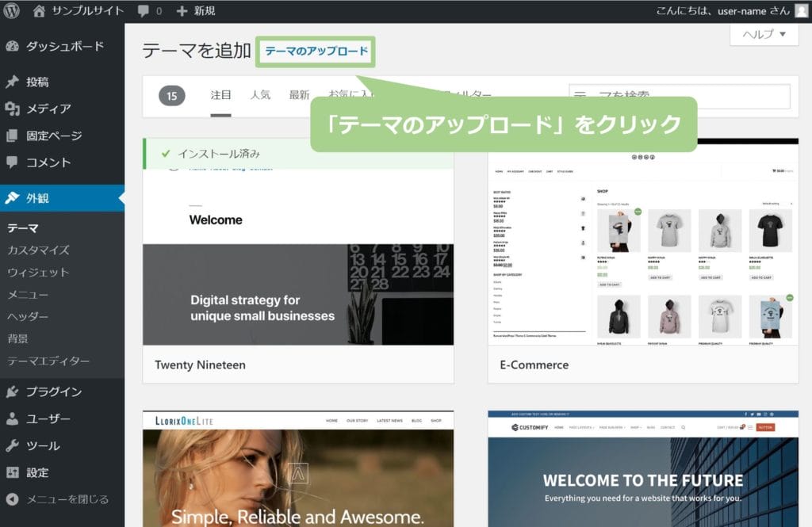The height and width of the screenshot is (527, 812).
Task: Open the ツール menu
Action: coord(42,445)
